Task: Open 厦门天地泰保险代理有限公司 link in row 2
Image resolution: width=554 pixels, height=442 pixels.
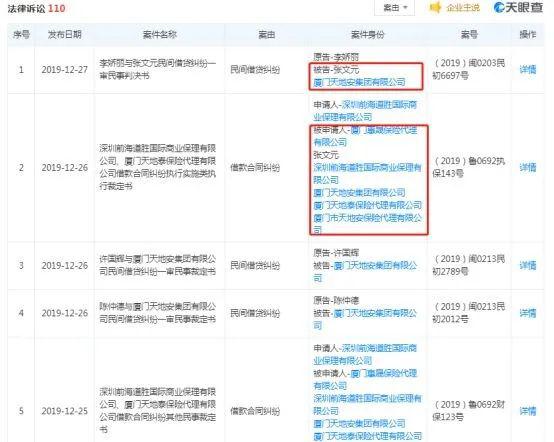Action: pos(367,205)
